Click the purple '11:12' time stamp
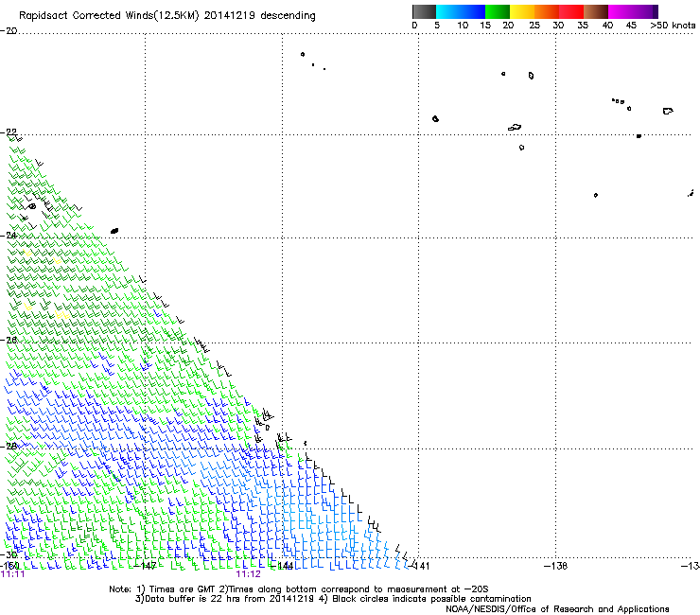Image resolution: width=700 pixels, height=615 pixels. [248, 574]
